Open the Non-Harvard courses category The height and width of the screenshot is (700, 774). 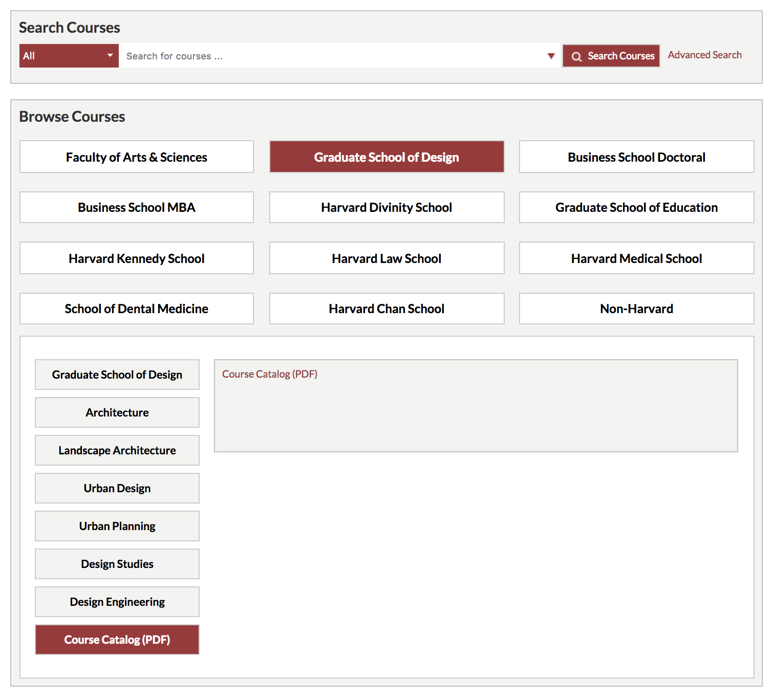click(636, 309)
